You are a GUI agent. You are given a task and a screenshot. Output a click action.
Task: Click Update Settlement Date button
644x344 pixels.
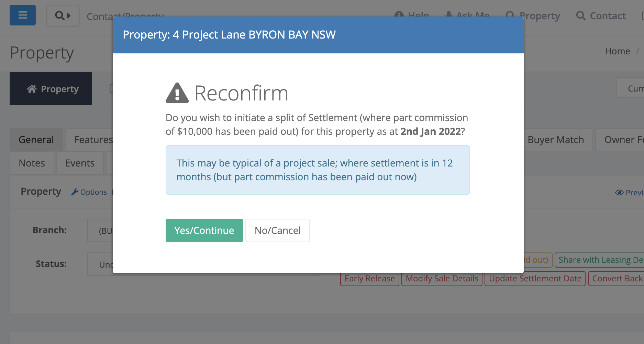point(535,279)
